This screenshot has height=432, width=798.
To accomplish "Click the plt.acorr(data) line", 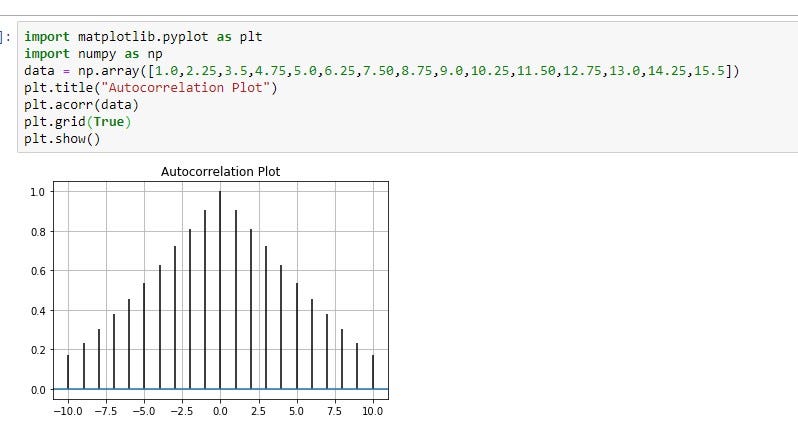I will [x=81, y=105].
